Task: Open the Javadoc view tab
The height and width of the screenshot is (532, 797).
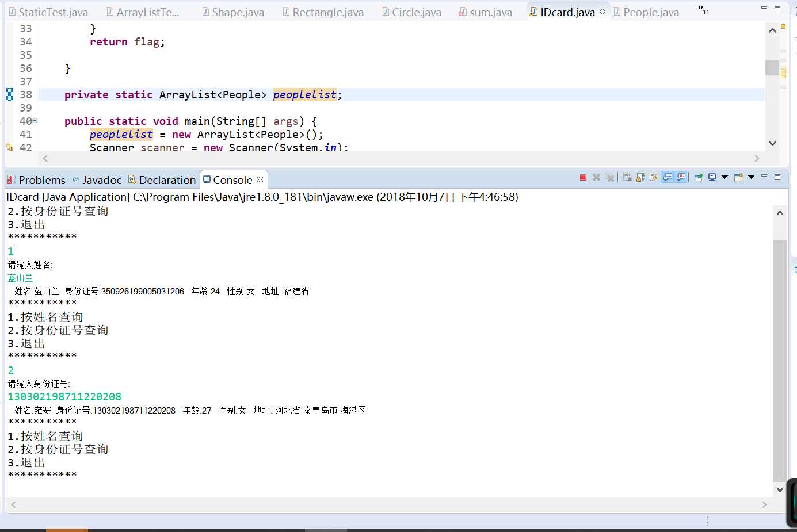Action: coord(97,180)
